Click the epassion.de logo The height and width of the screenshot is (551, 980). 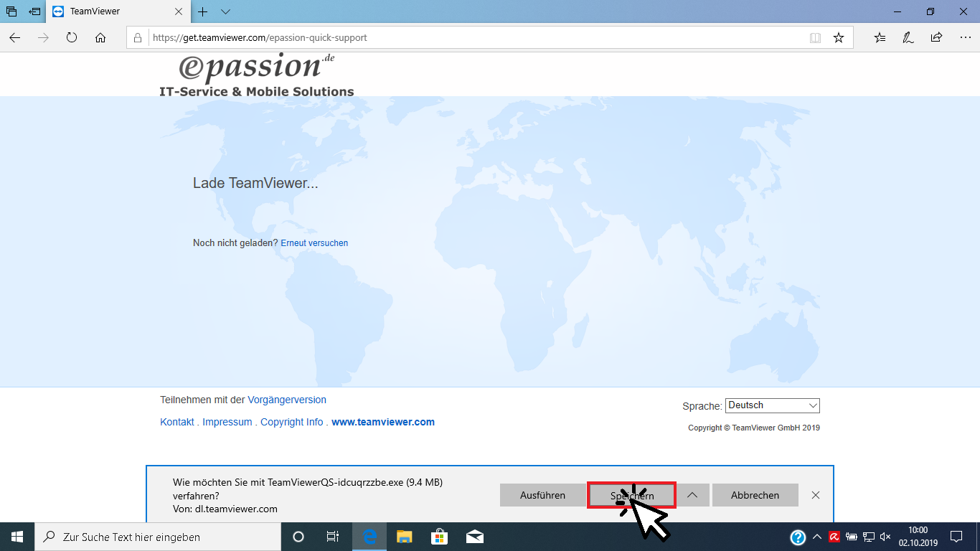click(257, 73)
